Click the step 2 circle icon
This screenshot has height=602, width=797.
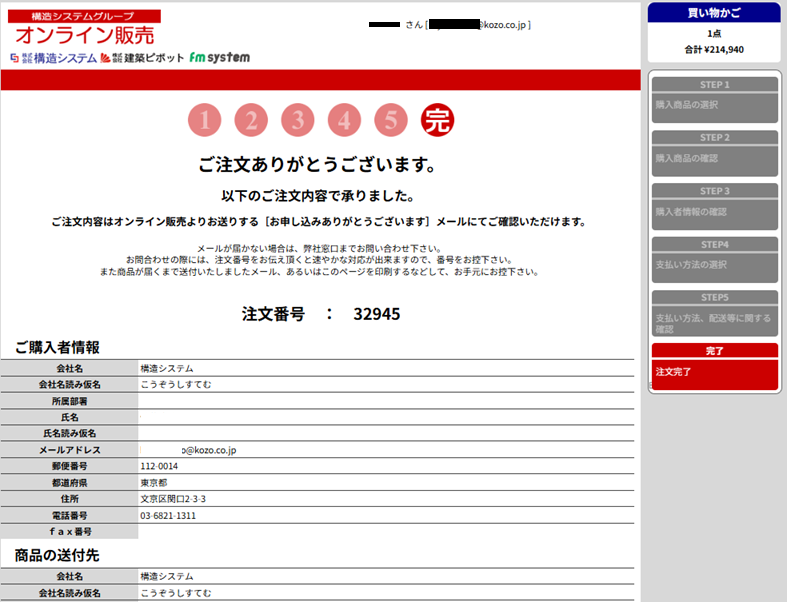point(251,121)
